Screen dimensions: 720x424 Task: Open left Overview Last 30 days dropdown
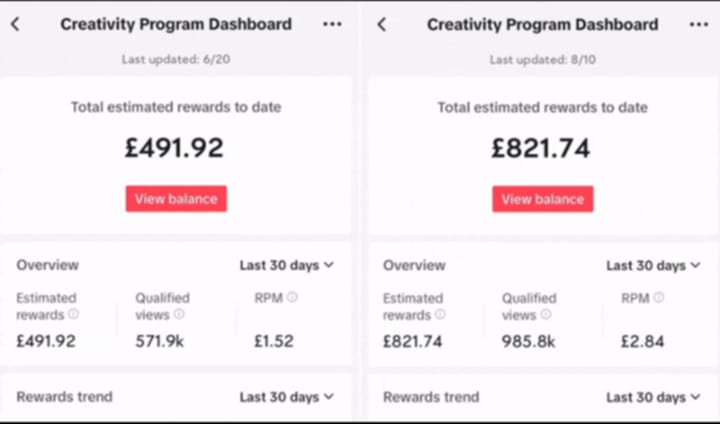click(287, 265)
